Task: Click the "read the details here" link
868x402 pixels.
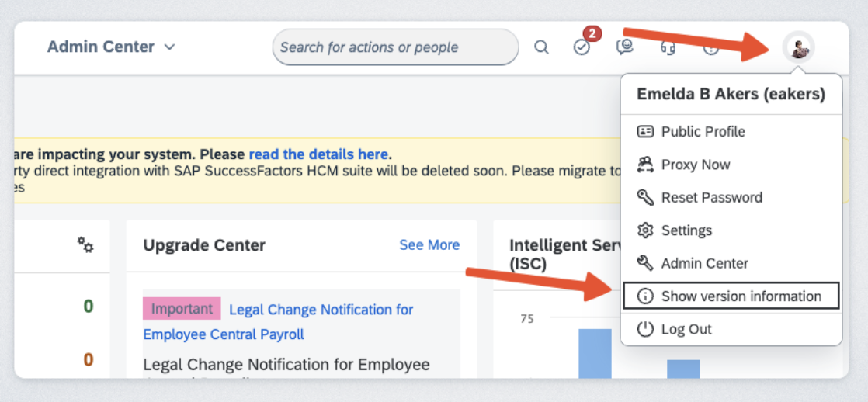Action: pos(318,154)
